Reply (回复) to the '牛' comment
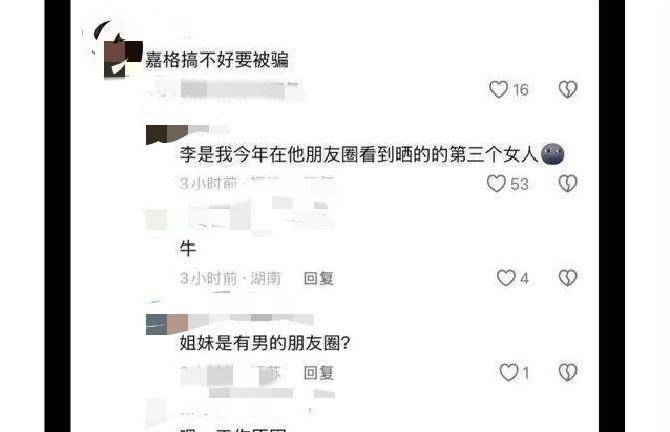The image size is (670, 432). click(318, 279)
